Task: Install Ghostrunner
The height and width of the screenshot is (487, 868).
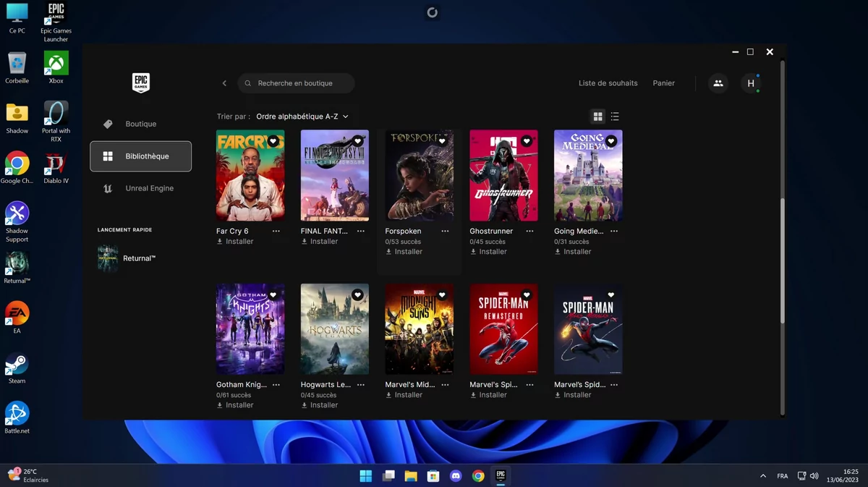Action: click(x=488, y=252)
